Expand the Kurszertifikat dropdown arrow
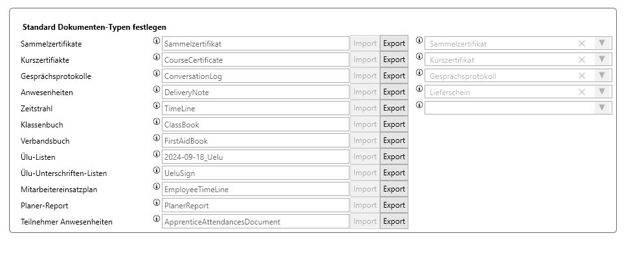 click(x=603, y=60)
